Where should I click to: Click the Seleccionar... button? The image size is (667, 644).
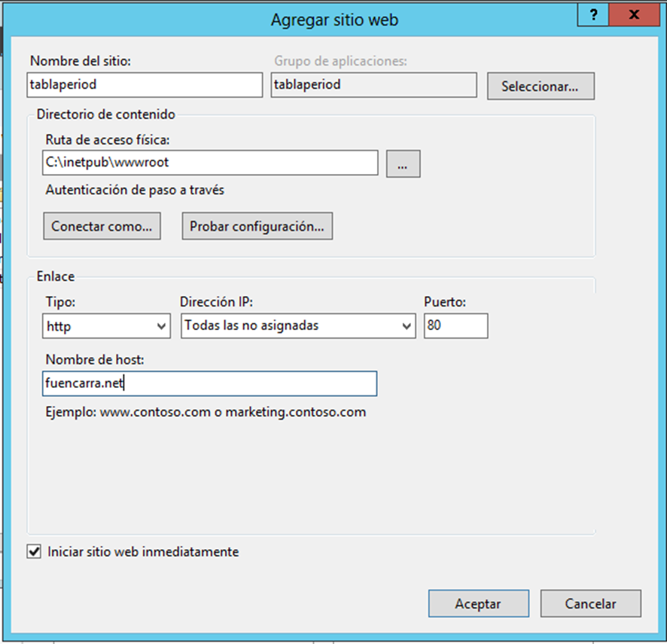(540, 87)
